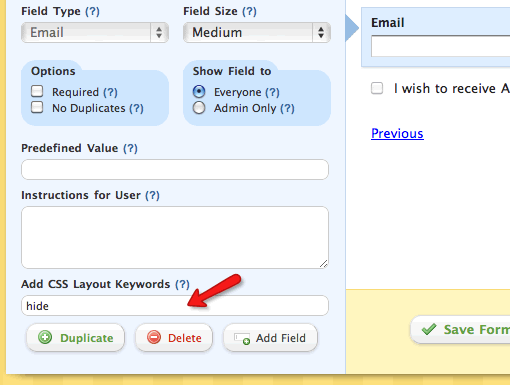The height and width of the screenshot is (385, 510).
Task: Click the Add Field icon
Action: [x=242, y=339]
